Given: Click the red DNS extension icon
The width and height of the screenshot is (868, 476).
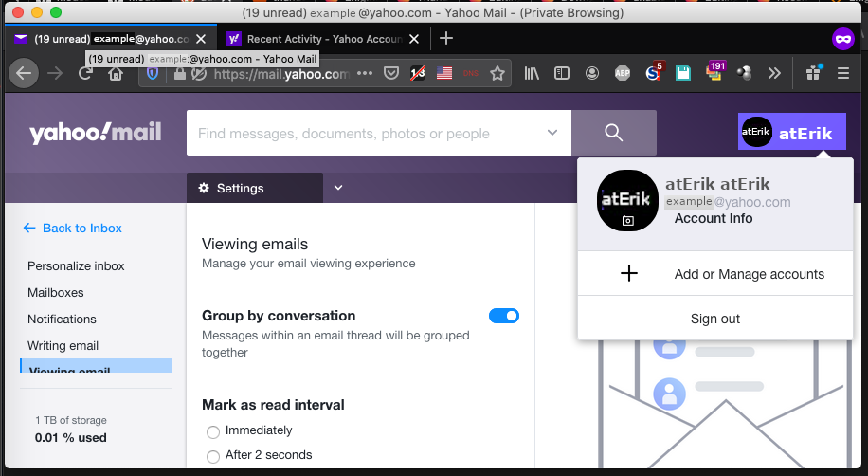Looking at the screenshot, I should pos(471,73).
